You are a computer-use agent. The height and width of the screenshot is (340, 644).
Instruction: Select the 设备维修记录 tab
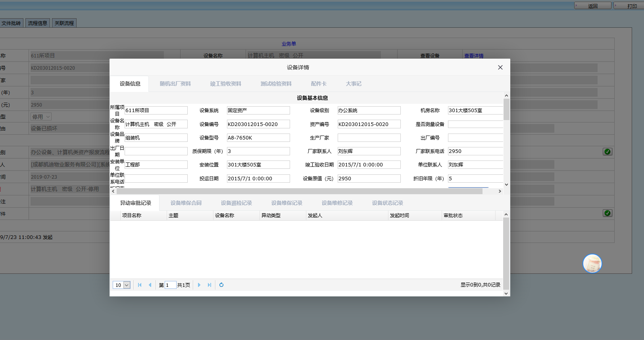coord(337,203)
